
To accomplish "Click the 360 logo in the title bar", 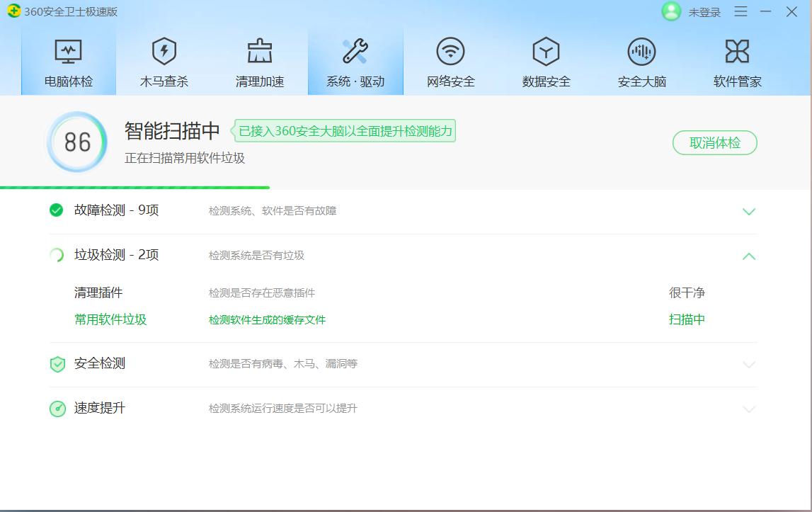I will click(x=13, y=11).
